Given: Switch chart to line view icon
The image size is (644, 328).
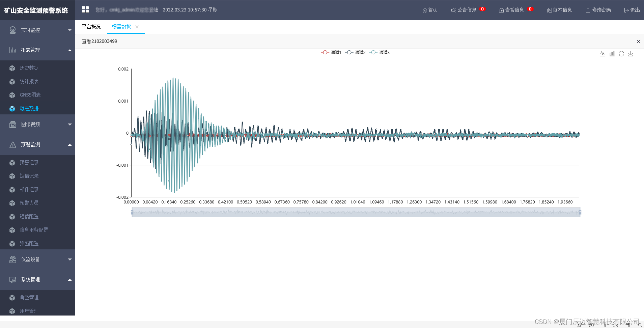Looking at the screenshot, I should pyautogui.click(x=603, y=54).
